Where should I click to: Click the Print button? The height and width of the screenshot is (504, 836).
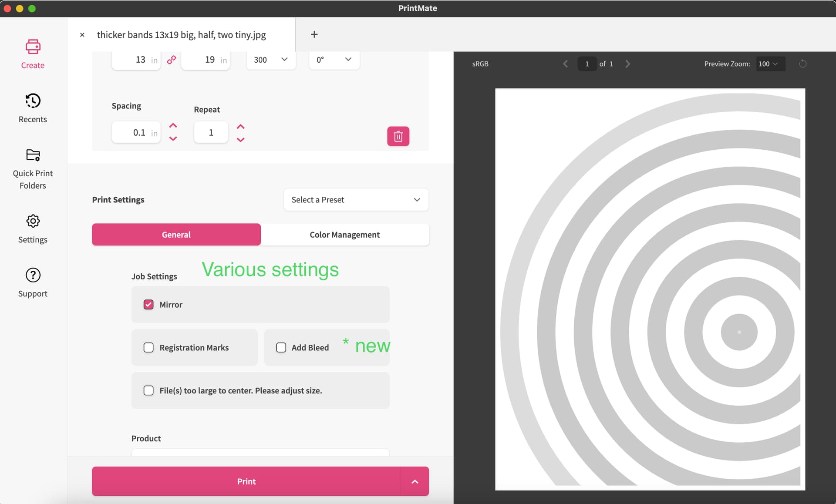click(246, 481)
